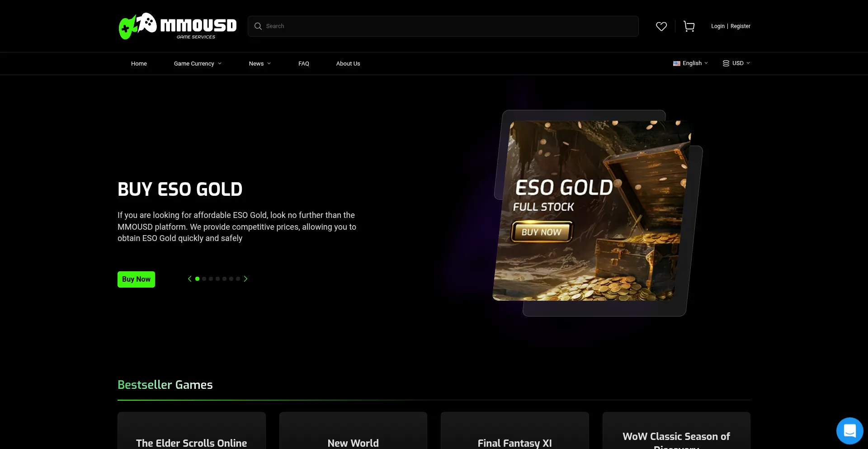Click the ESO Gold banner image
Viewport: 868px width, 449px height.
pyautogui.click(x=592, y=211)
